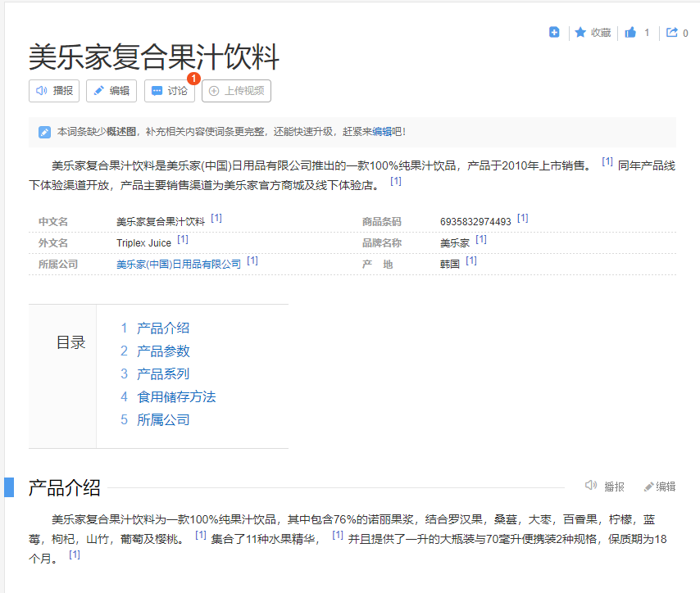Jump to 食用储存方法 in table of contents
This screenshot has height=593, width=700.
point(176,396)
